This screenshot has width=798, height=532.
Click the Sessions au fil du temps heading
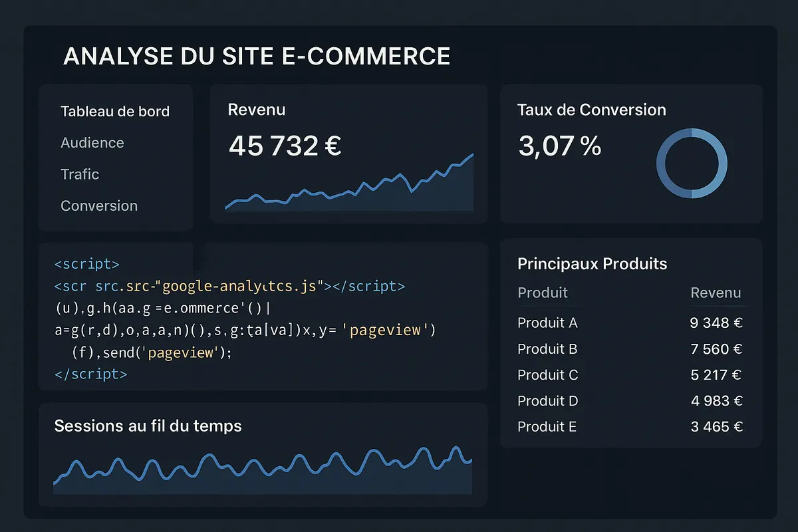pos(148,426)
